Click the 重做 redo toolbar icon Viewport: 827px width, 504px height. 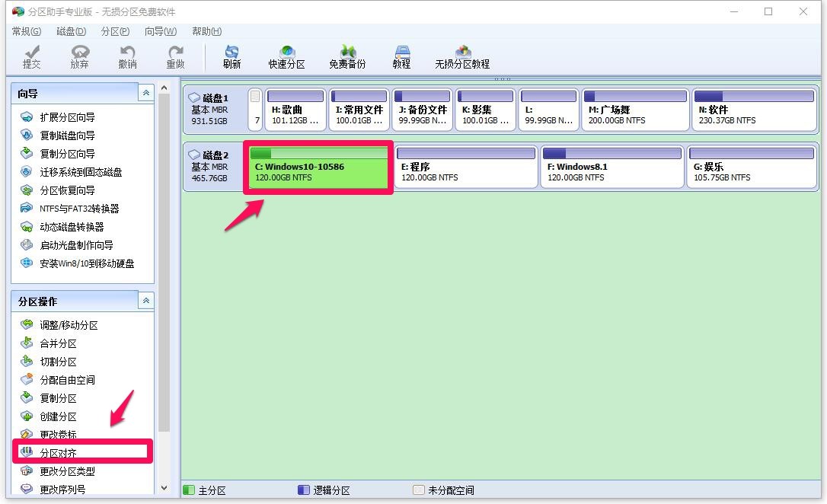pyautogui.click(x=176, y=56)
